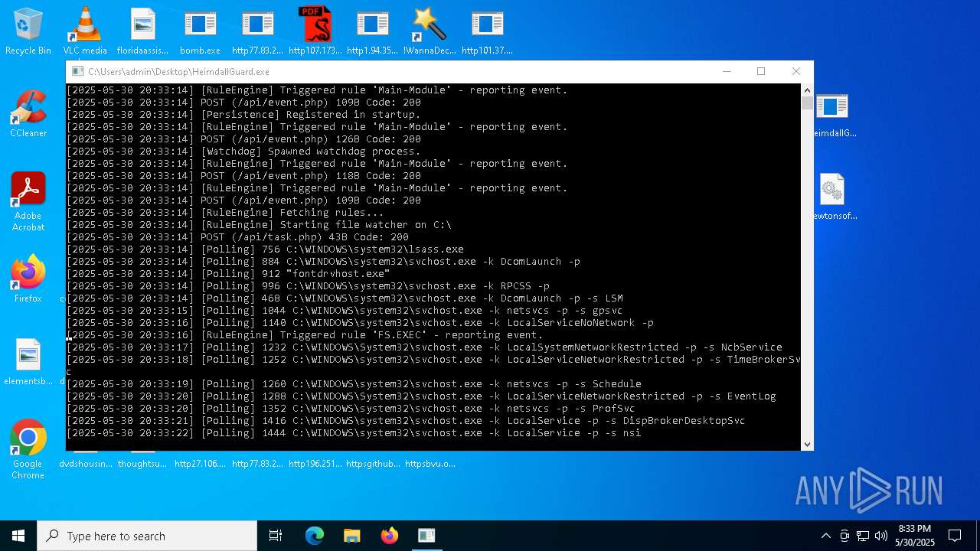This screenshot has height=551, width=980.
Task: Open the CCleaner shortcut
Action: pos(28,114)
